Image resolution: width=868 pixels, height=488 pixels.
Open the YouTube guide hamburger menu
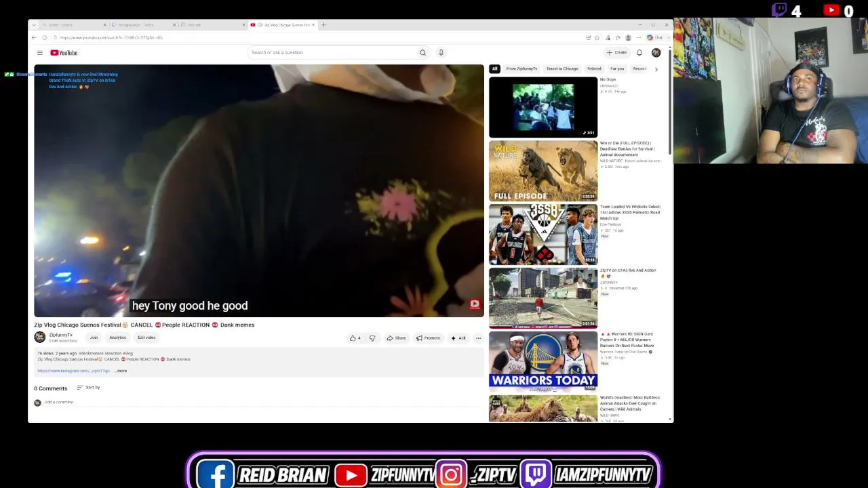tap(39, 53)
